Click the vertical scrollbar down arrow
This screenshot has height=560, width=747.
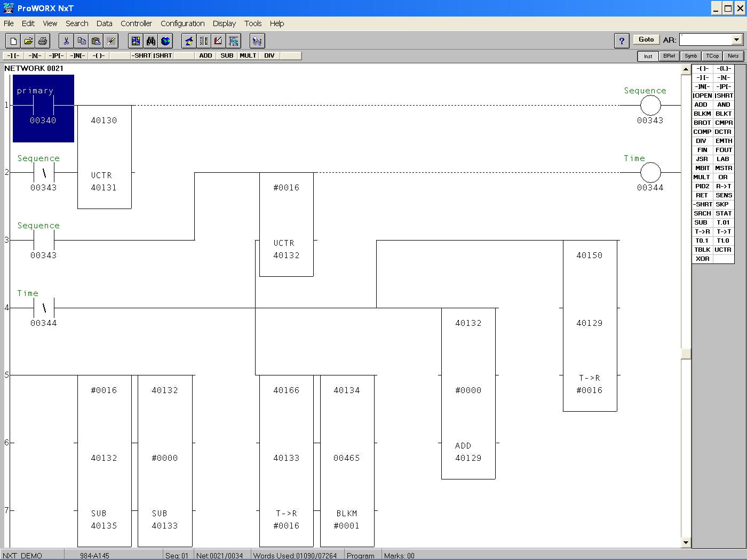(x=686, y=542)
